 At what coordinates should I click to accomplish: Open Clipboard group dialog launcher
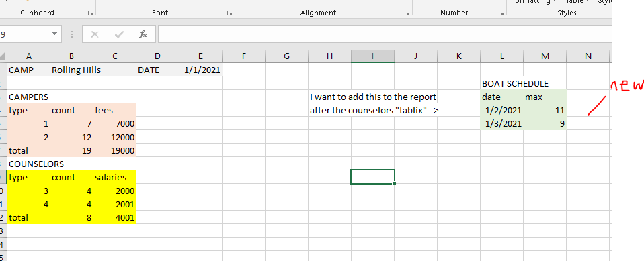(x=90, y=13)
